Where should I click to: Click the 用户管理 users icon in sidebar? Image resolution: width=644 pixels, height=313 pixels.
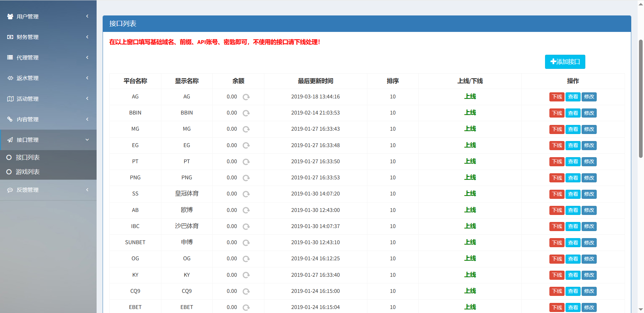10,16
